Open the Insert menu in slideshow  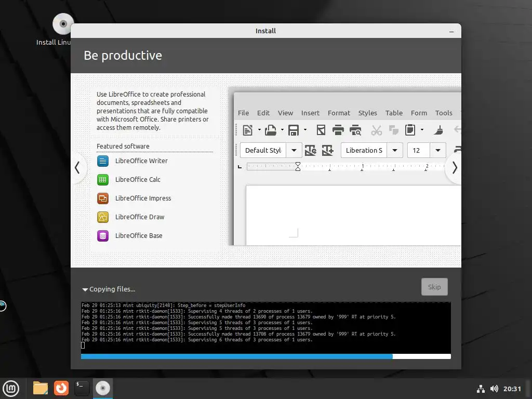click(311, 113)
